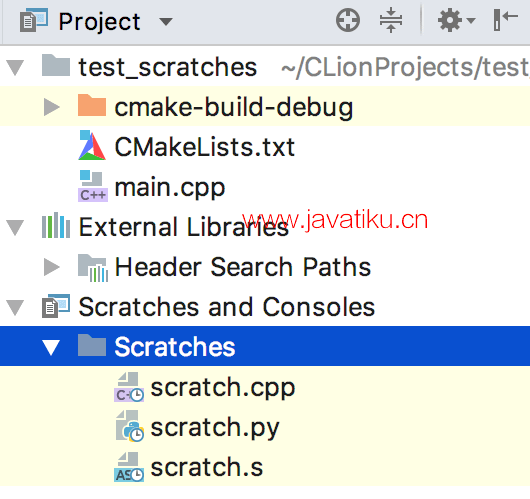Image resolution: width=530 pixels, height=499 pixels.
Task: Collapse the test_scratches root node
Action: [15, 67]
